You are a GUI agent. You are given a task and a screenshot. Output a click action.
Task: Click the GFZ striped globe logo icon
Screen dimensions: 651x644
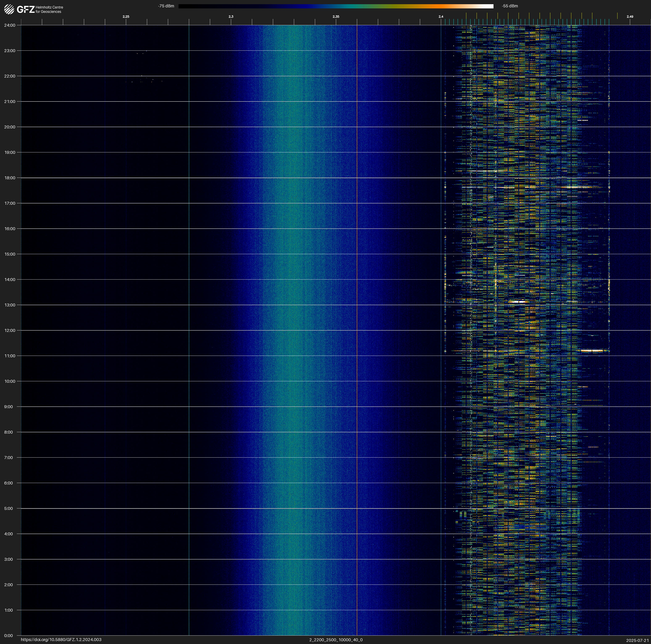tap(9, 9)
